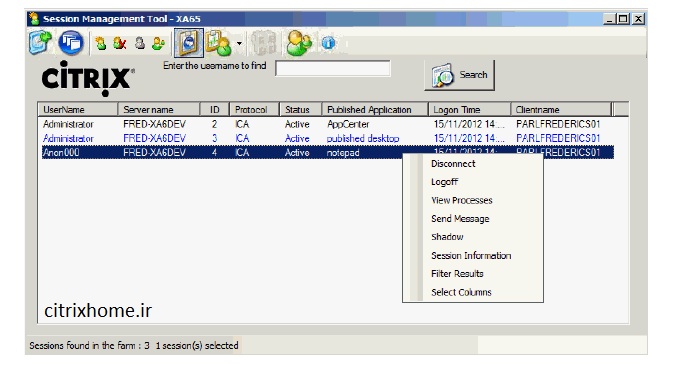Click the 'notepad' application cell
This screenshot has width=677, height=366.
point(343,153)
